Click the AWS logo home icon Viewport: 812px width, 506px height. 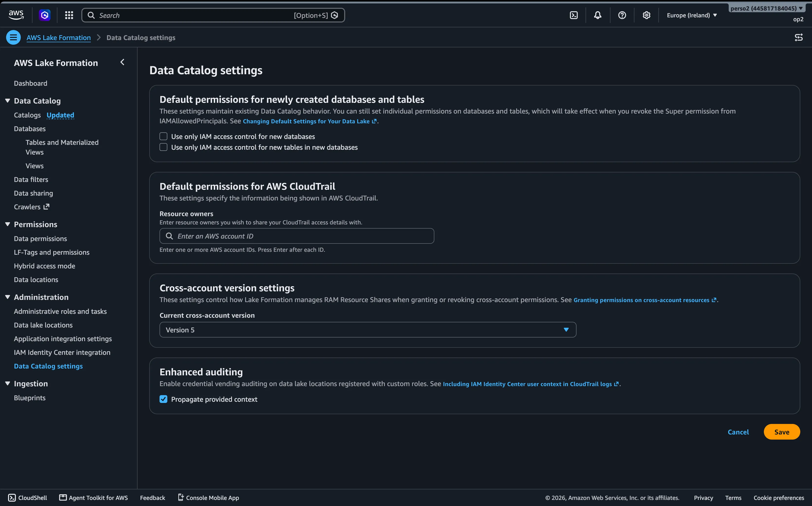click(x=16, y=15)
